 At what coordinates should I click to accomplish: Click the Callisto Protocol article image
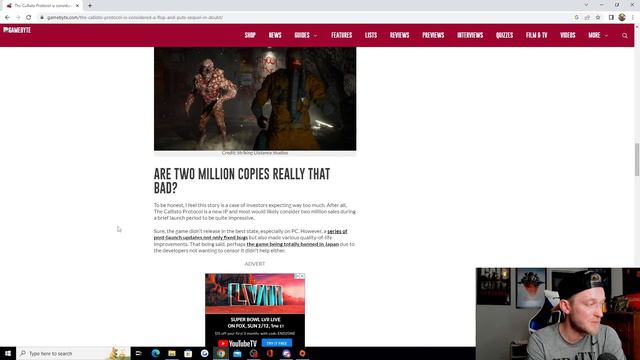255,99
